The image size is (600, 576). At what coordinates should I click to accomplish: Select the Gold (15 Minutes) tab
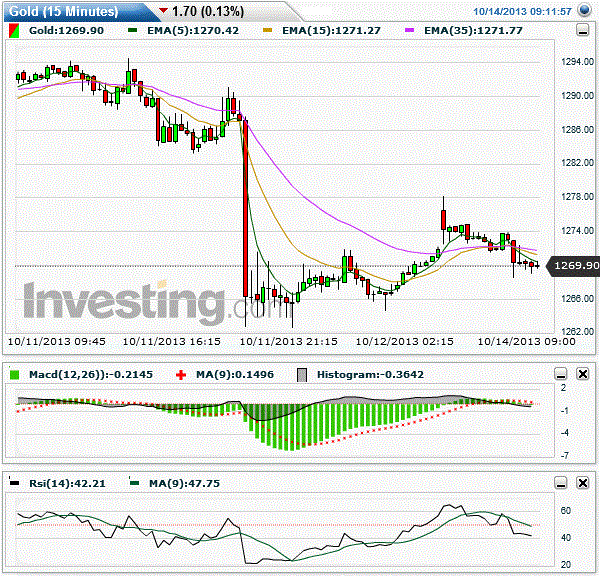(x=64, y=11)
